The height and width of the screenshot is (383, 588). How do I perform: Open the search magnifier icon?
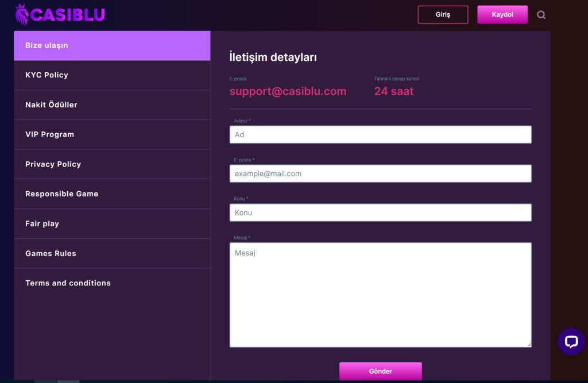541,15
